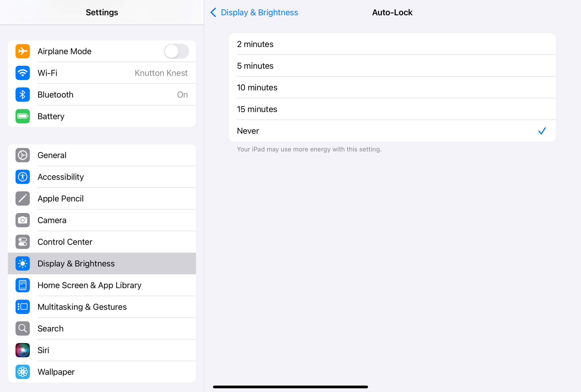Image resolution: width=581 pixels, height=392 pixels.
Task: Click the General gear icon
Action: (x=22, y=155)
